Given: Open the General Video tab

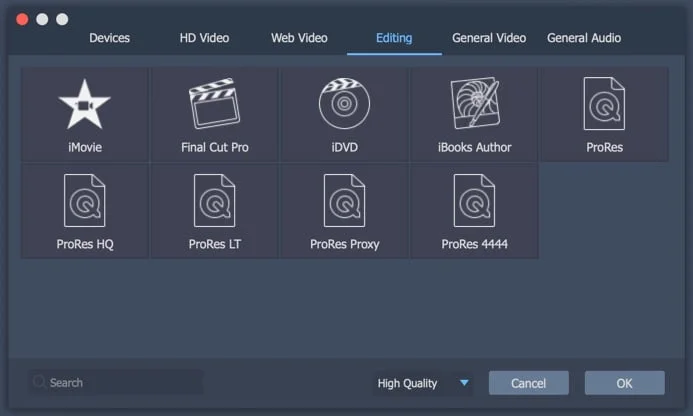Looking at the screenshot, I should (x=489, y=38).
